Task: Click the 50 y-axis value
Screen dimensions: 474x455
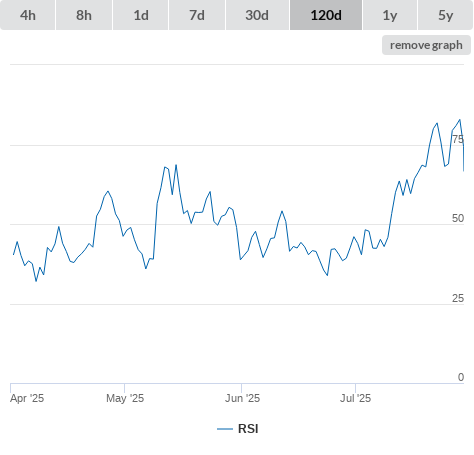Action: coord(458,218)
